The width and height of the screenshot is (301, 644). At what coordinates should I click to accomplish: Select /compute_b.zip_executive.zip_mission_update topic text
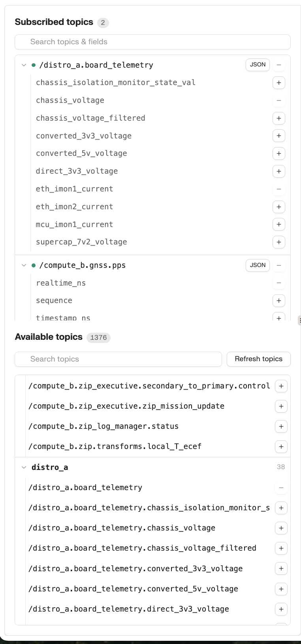[x=126, y=406]
